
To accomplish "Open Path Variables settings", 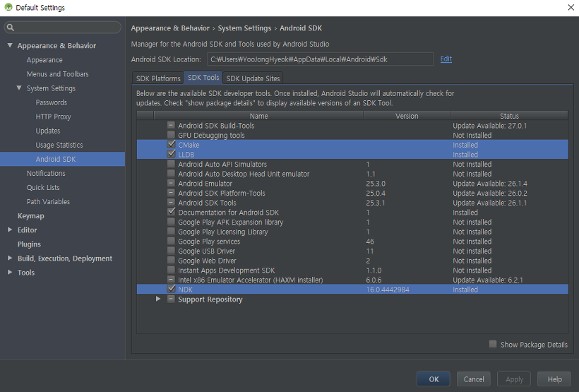I will (48, 201).
